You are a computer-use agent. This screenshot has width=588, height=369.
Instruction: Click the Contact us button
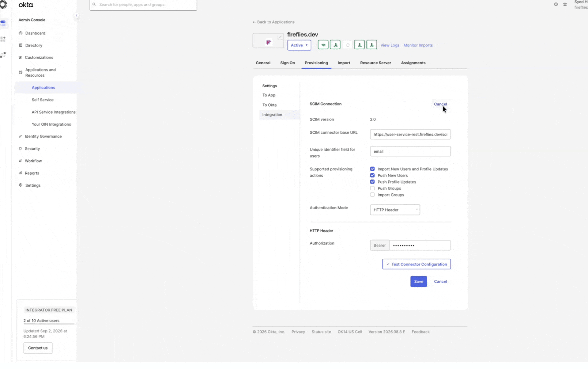[38, 348]
